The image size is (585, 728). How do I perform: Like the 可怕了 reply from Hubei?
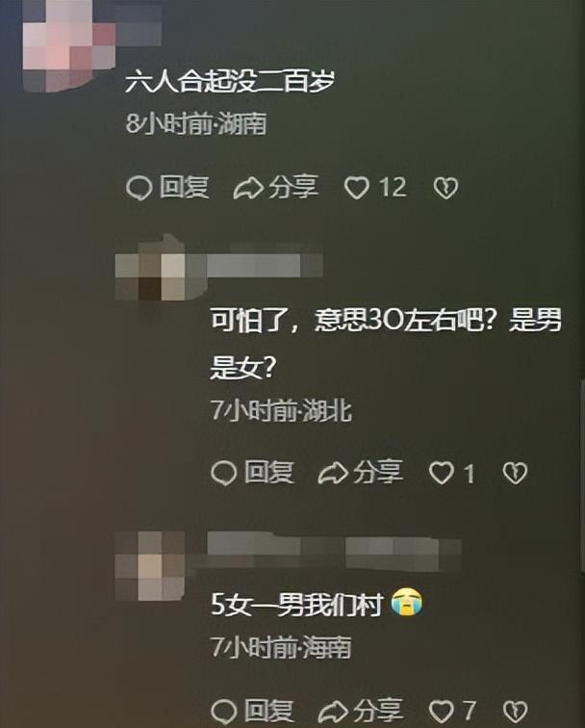point(442,474)
